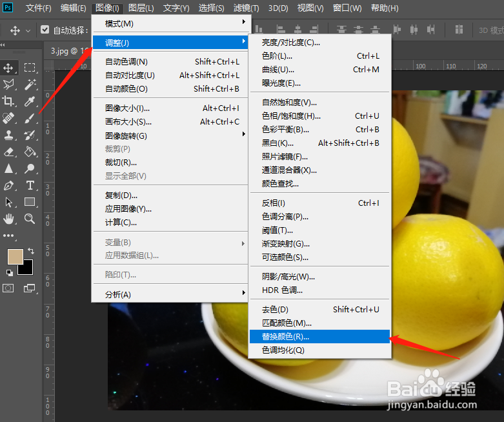Choose 复制(D)... command
The image size is (504, 422).
click(x=170, y=196)
